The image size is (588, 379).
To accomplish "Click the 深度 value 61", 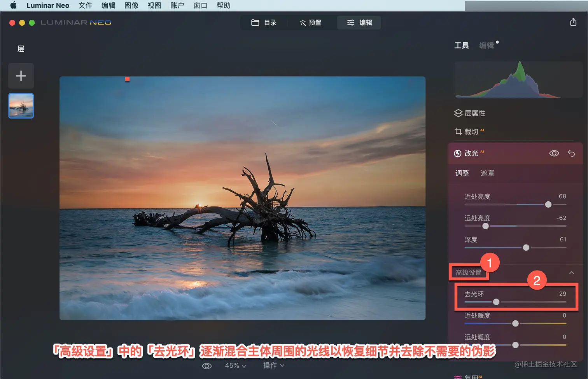I will tap(563, 239).
